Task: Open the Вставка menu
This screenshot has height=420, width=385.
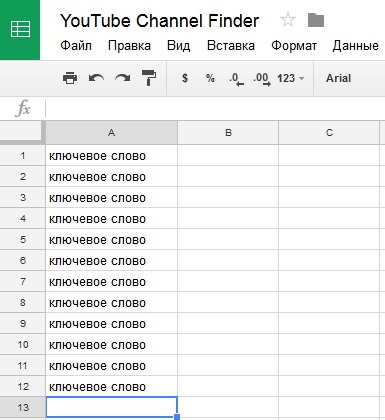Action: click(x=231, y=46)
